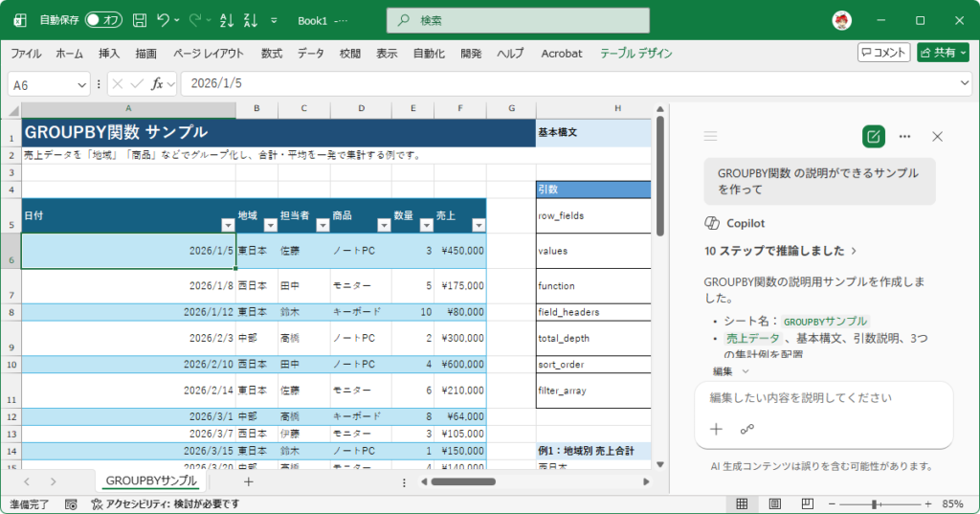Click the 売上データ reference link
980x514 pixels.
[x=752, y=338]
